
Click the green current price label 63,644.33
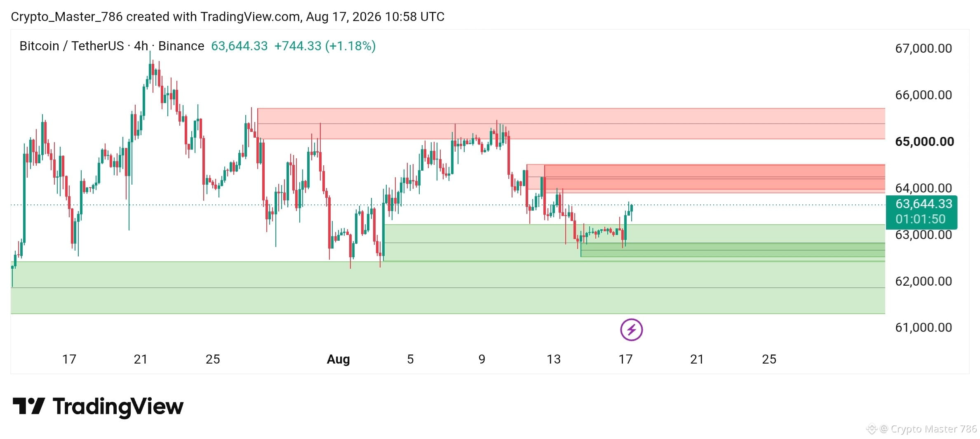tap(924, 204)
